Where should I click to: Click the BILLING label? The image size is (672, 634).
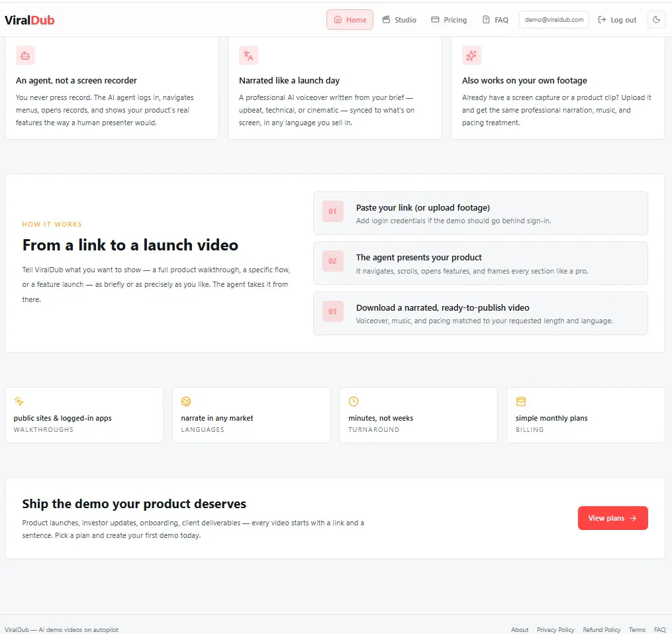pyautogui.click(x=530, y=430)
